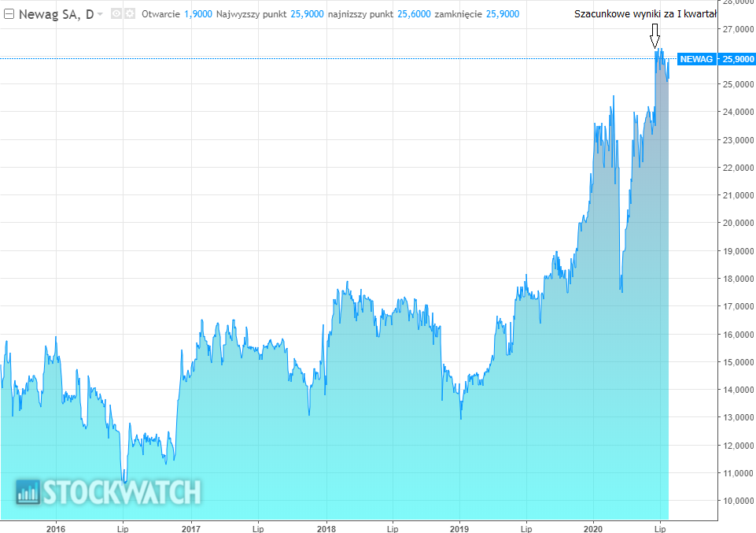
Task: Click the 2020 label on time axis
Action: 593,528
